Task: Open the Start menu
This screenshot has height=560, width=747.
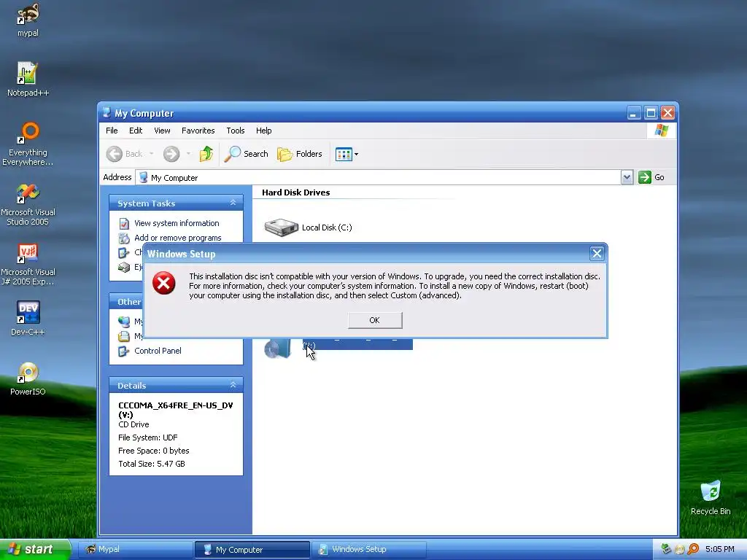Action: pyautogui.click(x=34, y=549)
